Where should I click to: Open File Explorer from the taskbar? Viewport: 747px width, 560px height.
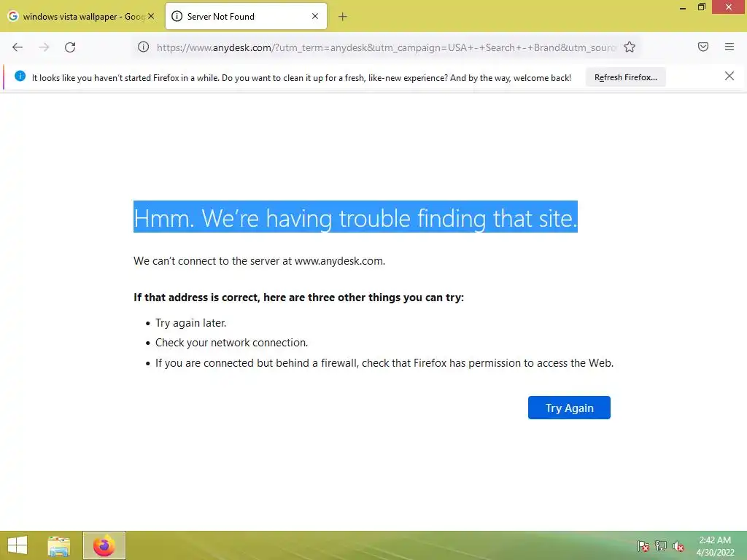click(58, 545)
